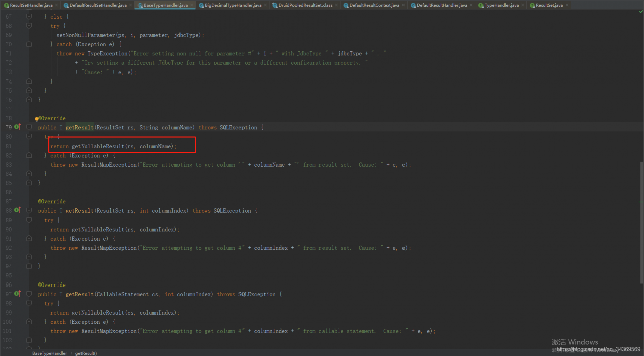Close the DefaultResultContext.java tab
Viewport: 644px width, 356px height.
click(404, 5)
